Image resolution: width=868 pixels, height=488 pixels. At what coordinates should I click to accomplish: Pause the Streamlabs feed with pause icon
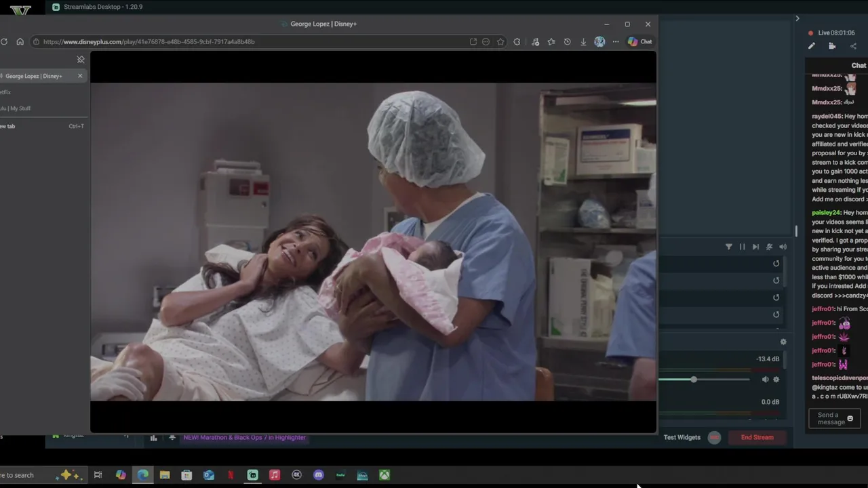point(742,247)
